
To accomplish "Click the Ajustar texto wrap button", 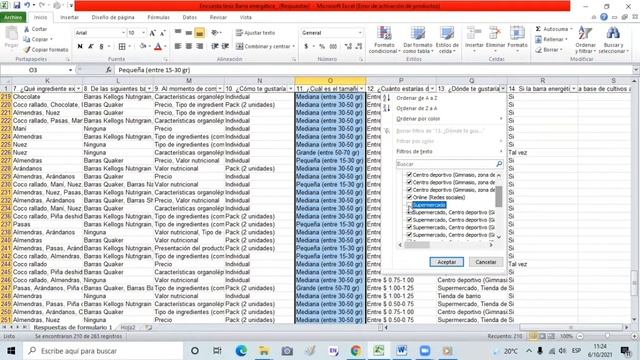I will click(256, 33).
